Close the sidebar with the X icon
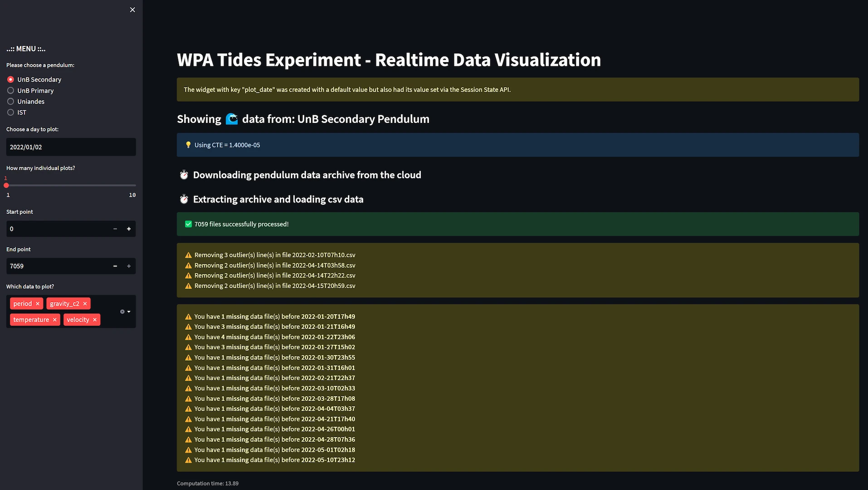This screenshot has width=868, height=490. (x=132, y=10)
